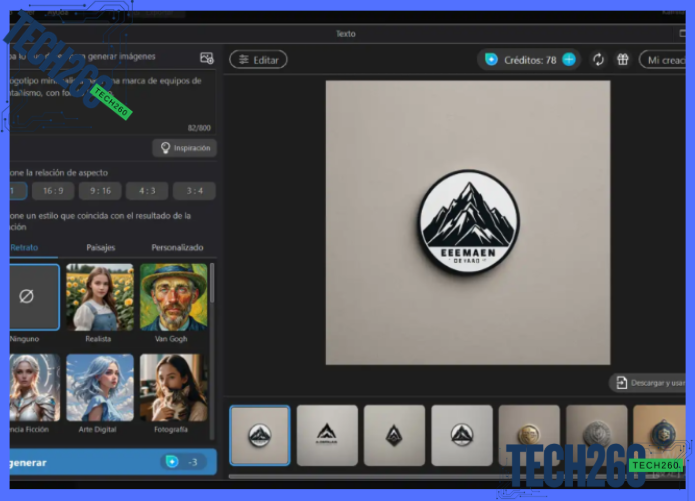Select the Van Gogh style thumbnail

coord(174,297)
